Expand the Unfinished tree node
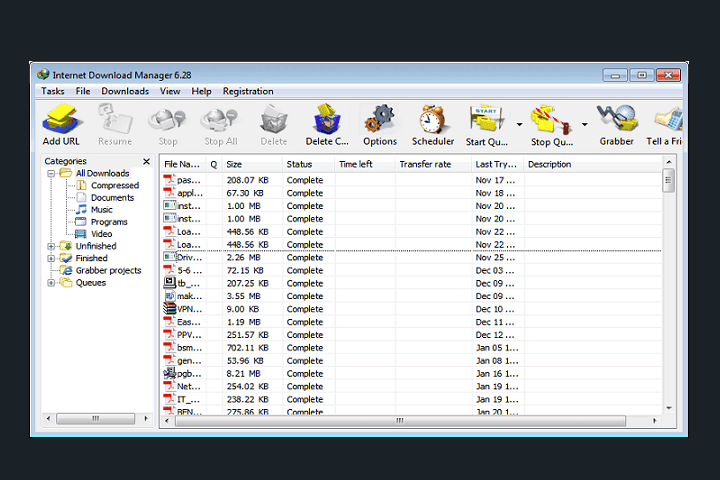The height and width of the screenshot is (480, 720). point(51,247)
